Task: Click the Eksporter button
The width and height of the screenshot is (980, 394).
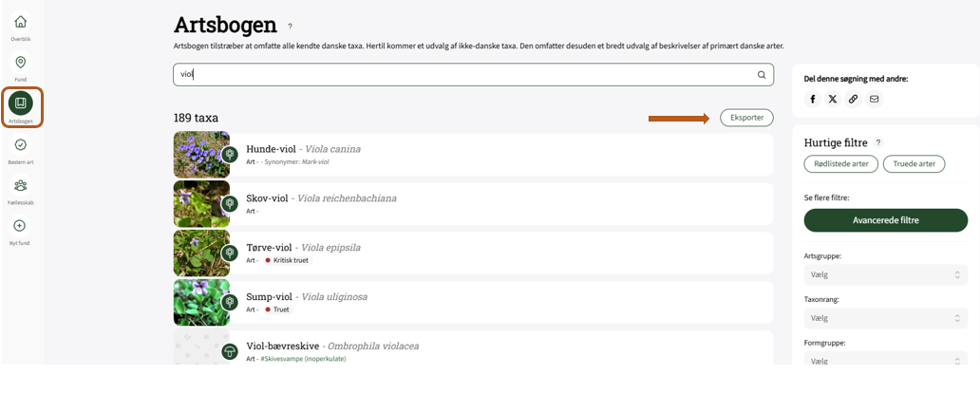Action: point(746,118)
